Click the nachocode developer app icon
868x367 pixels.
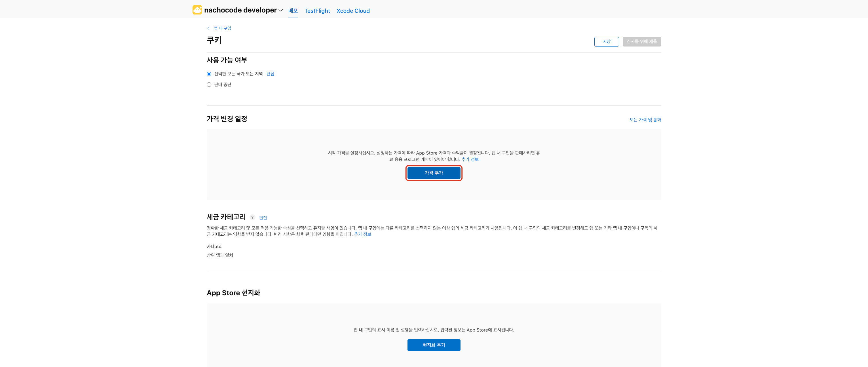[x=197, y=10]
